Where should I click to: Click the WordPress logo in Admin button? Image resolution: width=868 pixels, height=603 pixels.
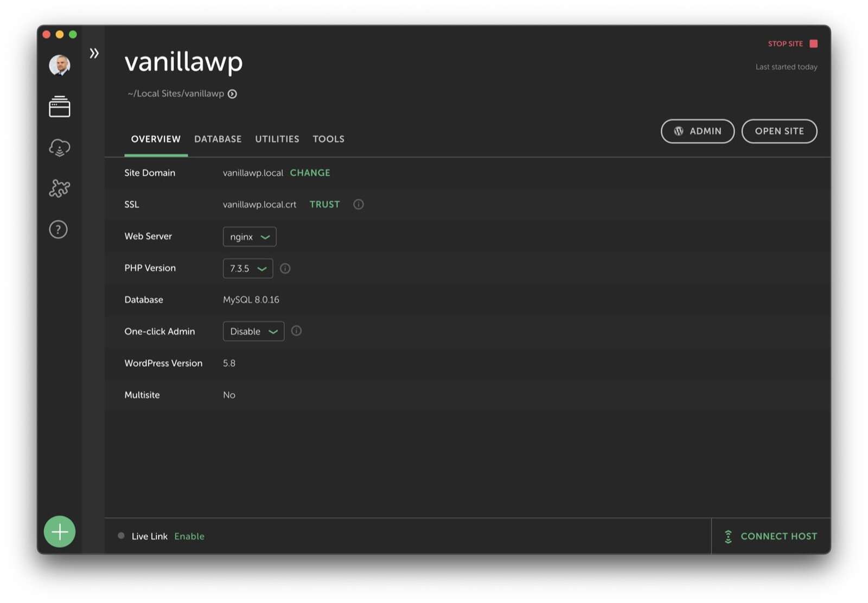coord(679,131)
